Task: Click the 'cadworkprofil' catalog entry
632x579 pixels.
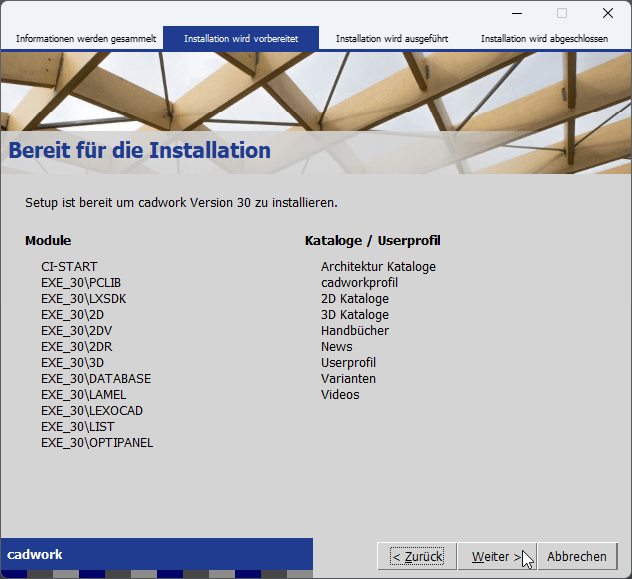Action: [360, 283]
